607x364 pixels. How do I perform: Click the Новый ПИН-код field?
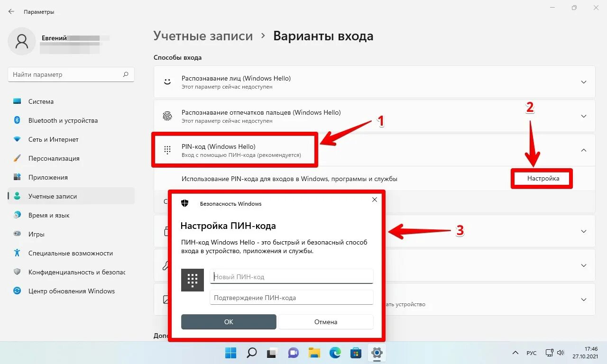coord(292,276)
